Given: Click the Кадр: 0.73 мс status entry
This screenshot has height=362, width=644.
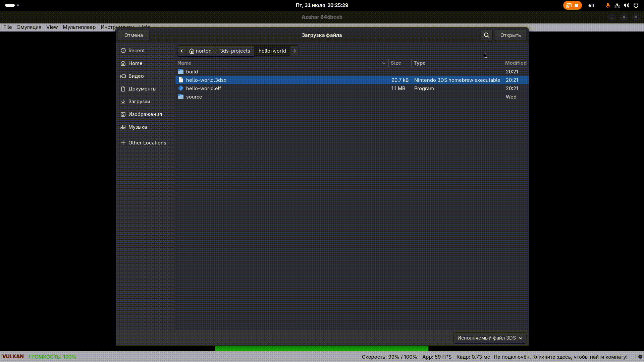Looking at the screenshot, I should pos(473,357).
